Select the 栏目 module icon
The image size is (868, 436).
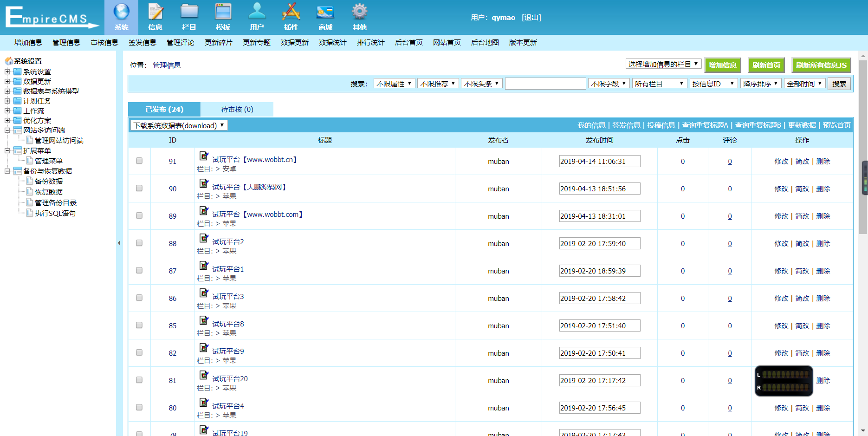[189, 16]
